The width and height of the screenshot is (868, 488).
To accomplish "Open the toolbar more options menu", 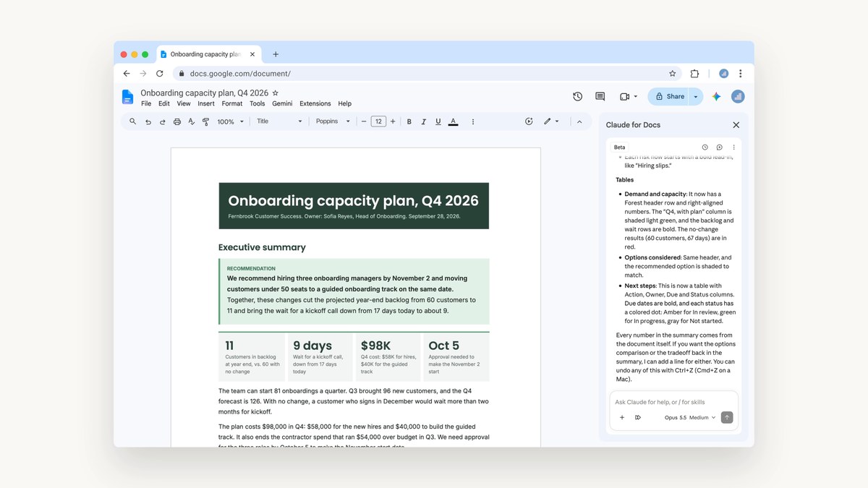I will point(473,121).
